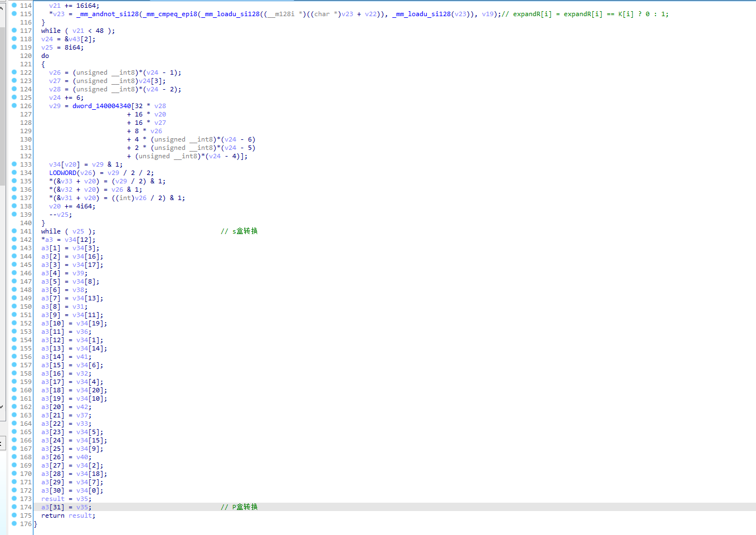Set breakpoint dot at line 133
The image size is (756, 535).
tap(14, 164)
